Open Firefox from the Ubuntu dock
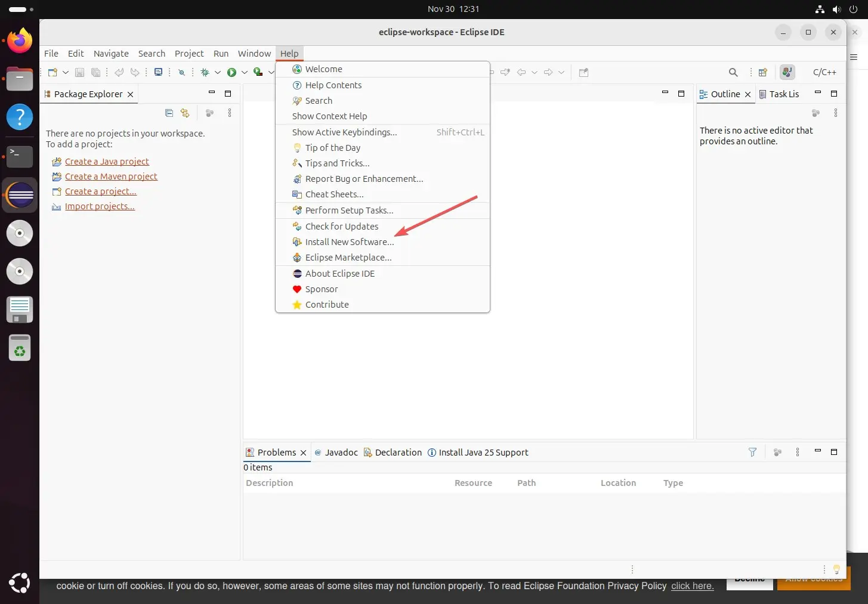This screenshot has height=604, width=868. click(20, 41)
